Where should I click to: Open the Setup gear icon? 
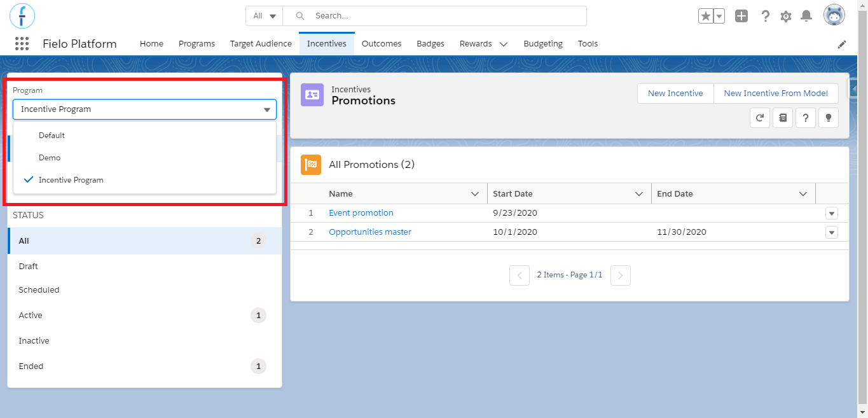tap(786, 16)
